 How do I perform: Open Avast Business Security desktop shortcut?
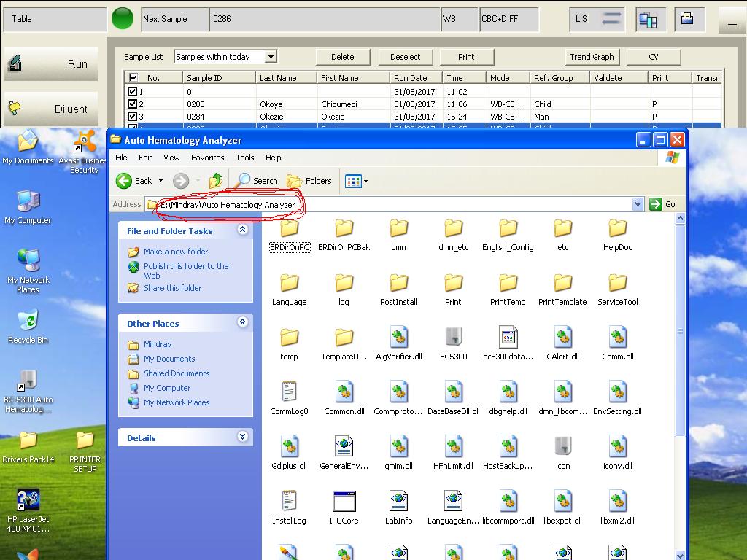[x=84, y=152]
